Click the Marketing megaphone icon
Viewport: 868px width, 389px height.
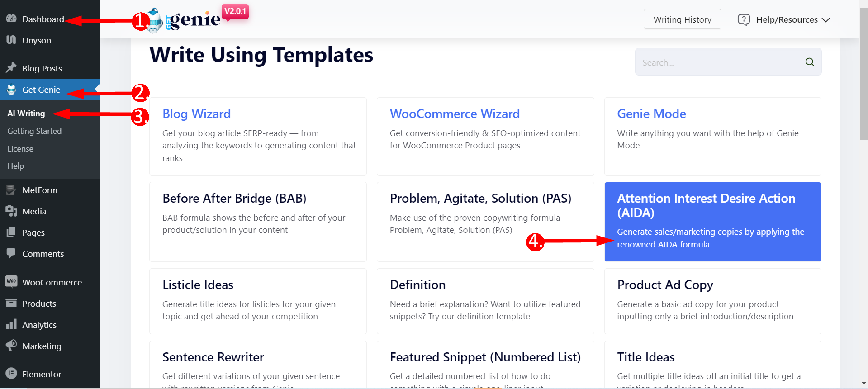(x=11, y=346)
